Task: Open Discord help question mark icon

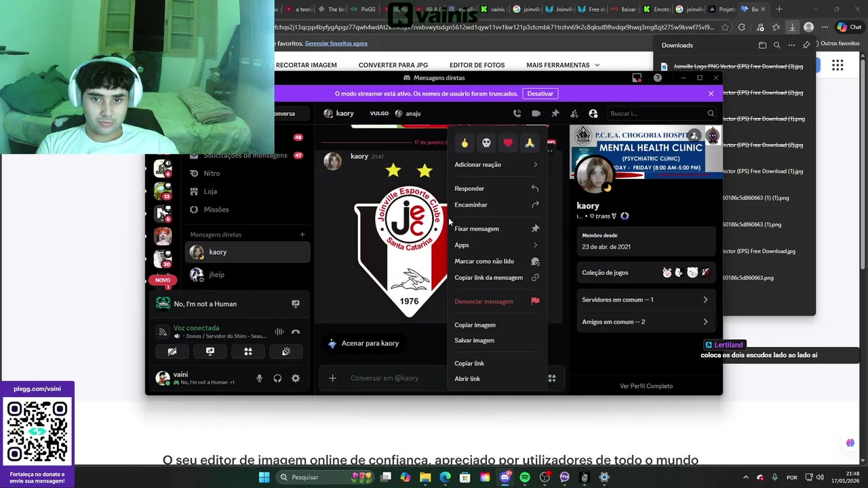Action: [x=657, y=78]
